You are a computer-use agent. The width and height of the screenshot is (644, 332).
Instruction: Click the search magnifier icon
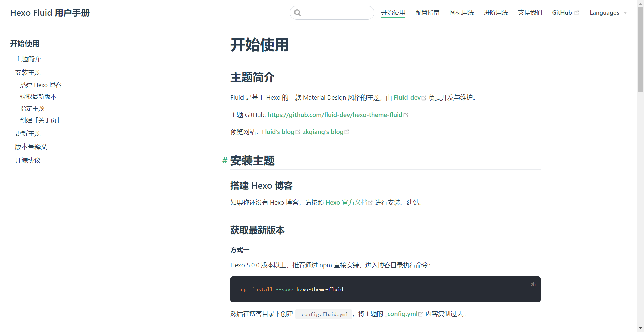click(x=298, y=13)
